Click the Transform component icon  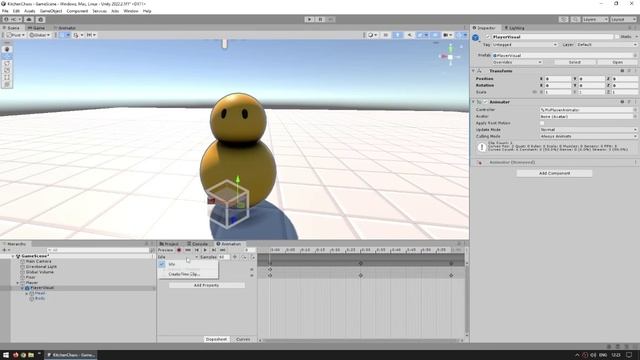[480, 71]
